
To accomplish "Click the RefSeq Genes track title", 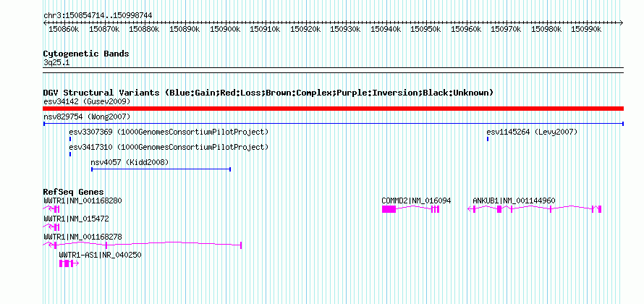I will point(73,192).
